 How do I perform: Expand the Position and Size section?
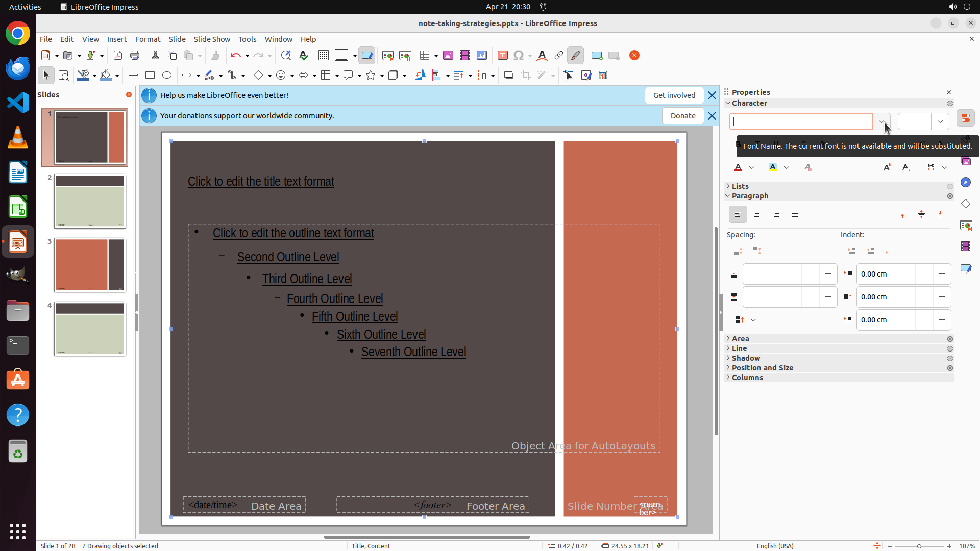762,368
